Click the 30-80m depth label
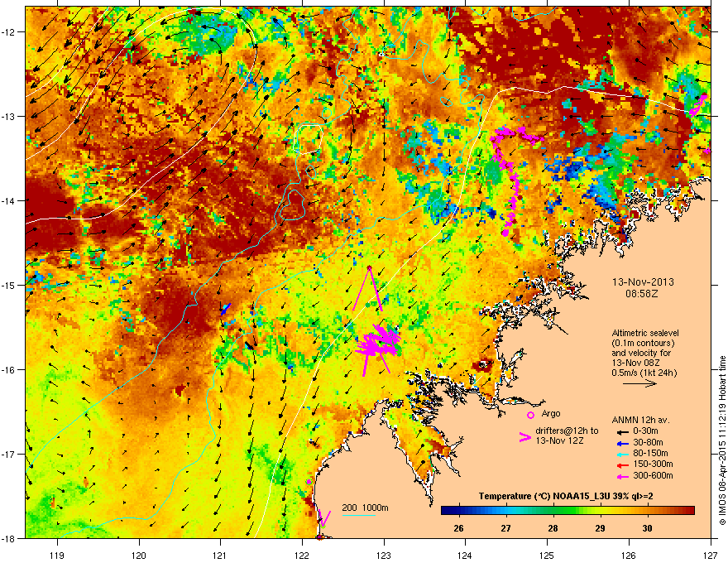 pyautogui.click(x=648, y=442)
